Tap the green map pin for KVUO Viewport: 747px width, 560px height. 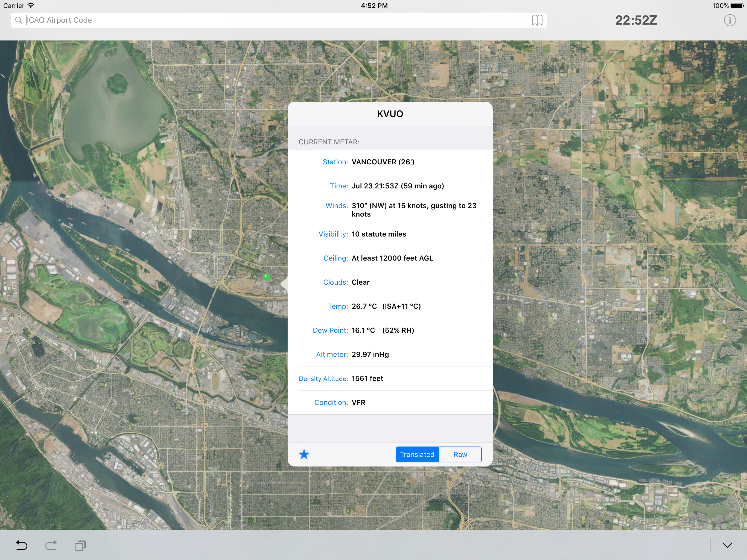pos(267,278)
